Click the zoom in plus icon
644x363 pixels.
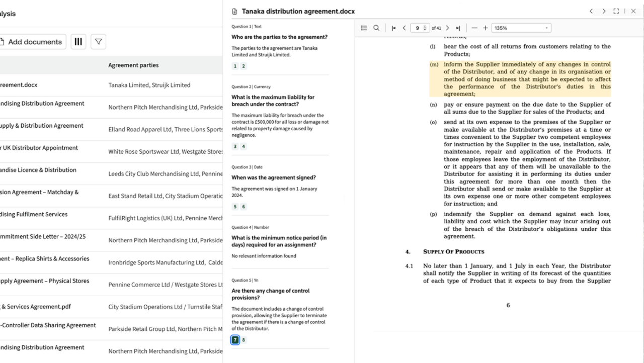(486, 28)
